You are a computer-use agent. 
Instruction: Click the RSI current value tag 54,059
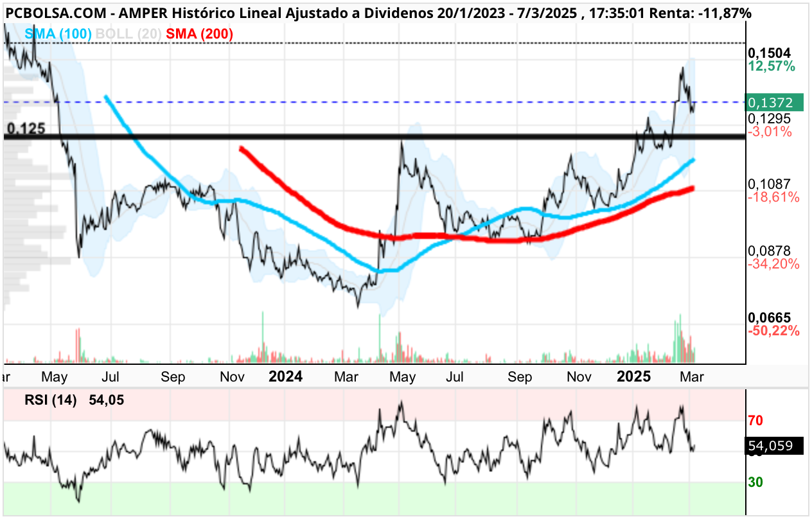click(x=774, y=446)
